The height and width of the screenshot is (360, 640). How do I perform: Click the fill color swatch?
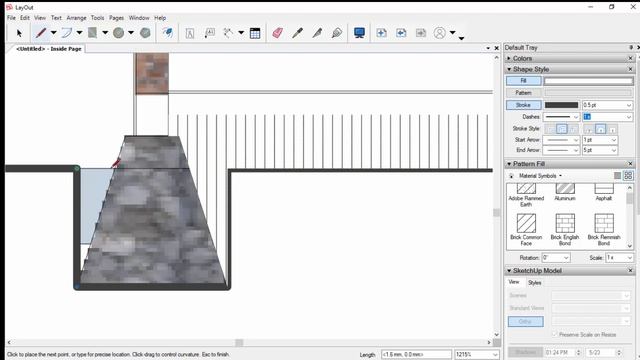589,81
